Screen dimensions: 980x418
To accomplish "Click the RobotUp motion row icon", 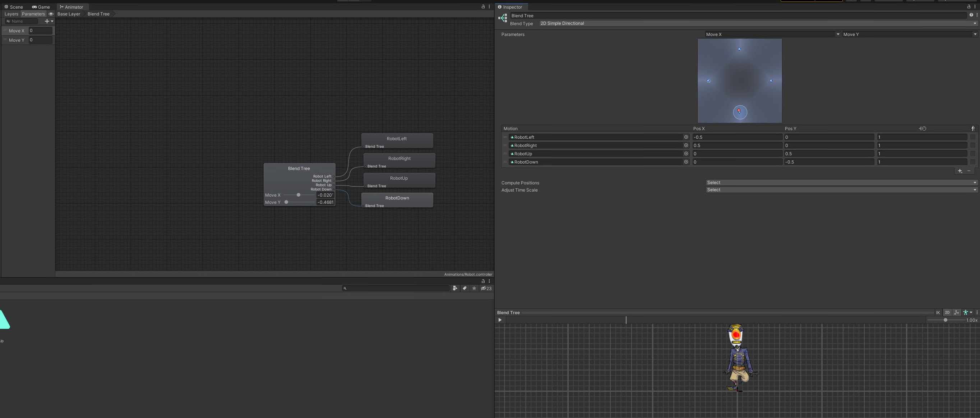I will click(x=513, y=154).
